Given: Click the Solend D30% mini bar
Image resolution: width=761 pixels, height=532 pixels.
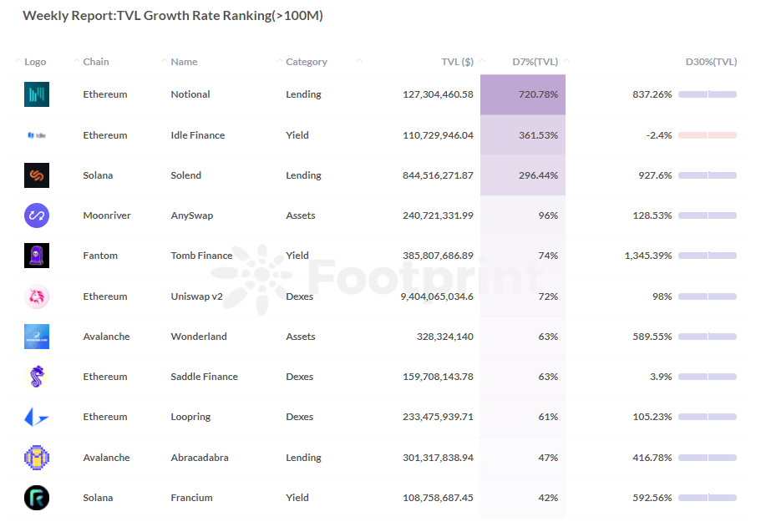Looking at the screenshot, I should tap(708, 175).
